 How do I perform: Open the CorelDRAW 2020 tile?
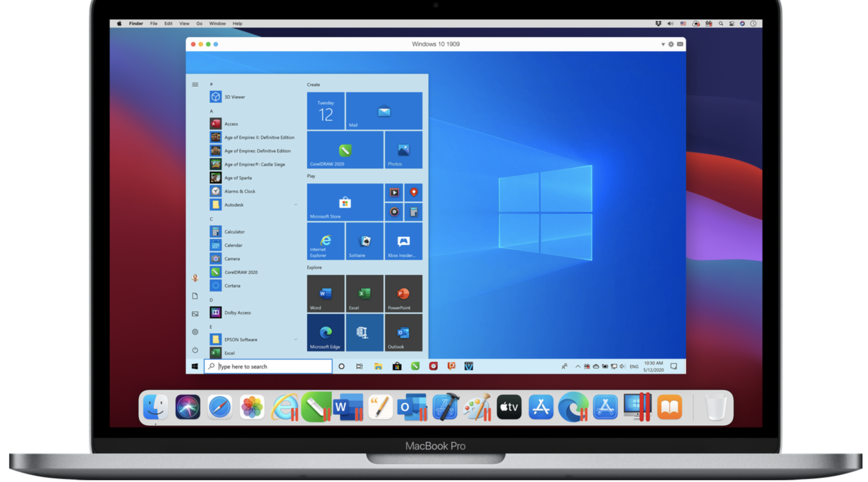(345, 150)
